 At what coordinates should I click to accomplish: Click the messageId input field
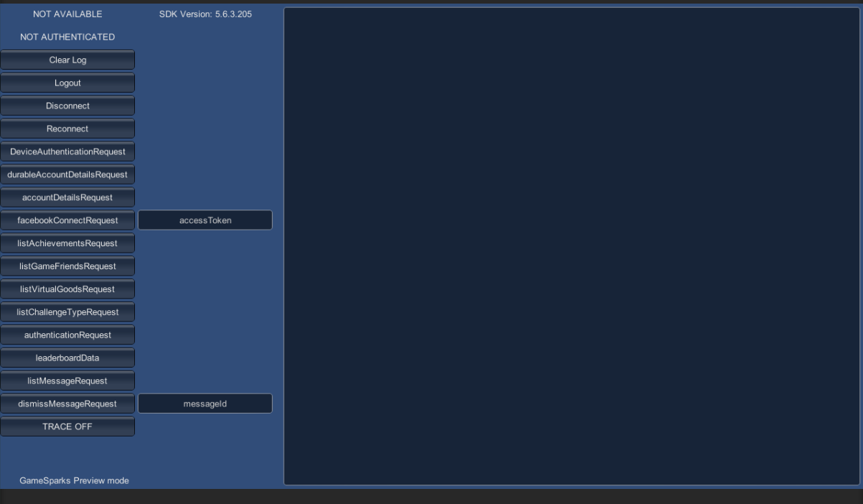tap(205, 403)
